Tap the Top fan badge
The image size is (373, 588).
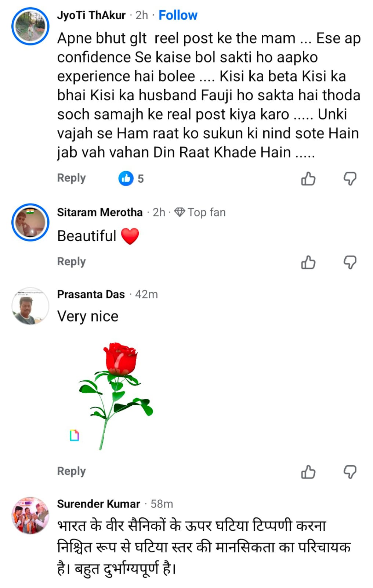pyautogui.click(x=200, y=212)
